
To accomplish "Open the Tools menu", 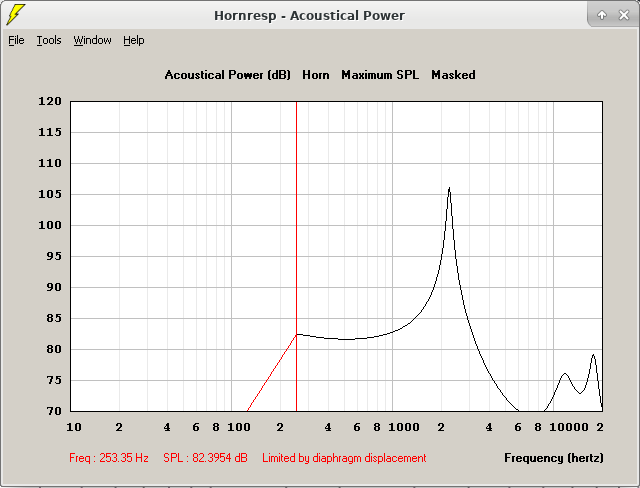I will coord(49,40).
